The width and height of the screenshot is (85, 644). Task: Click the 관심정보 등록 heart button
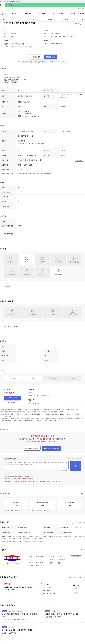coord(35,57)
